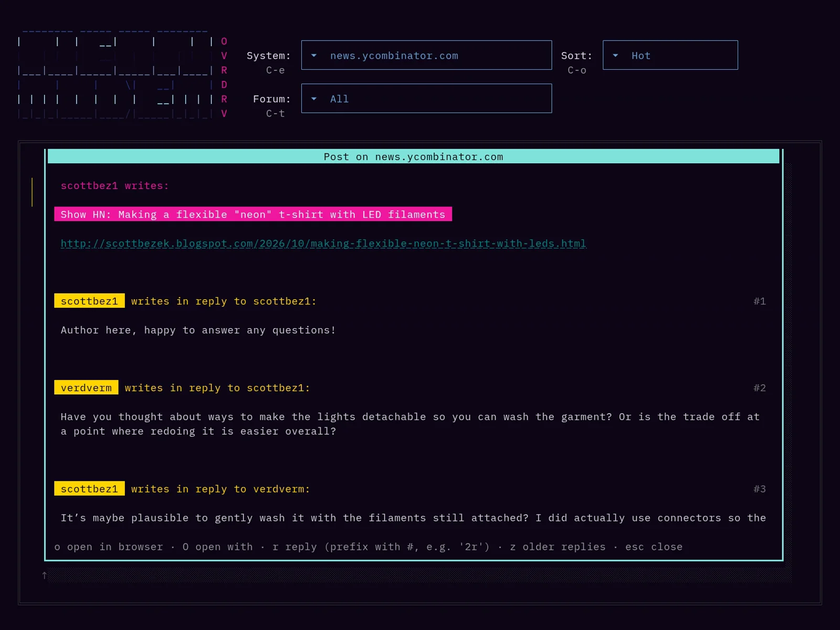This screenshot has height=630, width=840.
Task: Click the 'scottbez1 writes:' post header
Action: click(x=114, y=186)
